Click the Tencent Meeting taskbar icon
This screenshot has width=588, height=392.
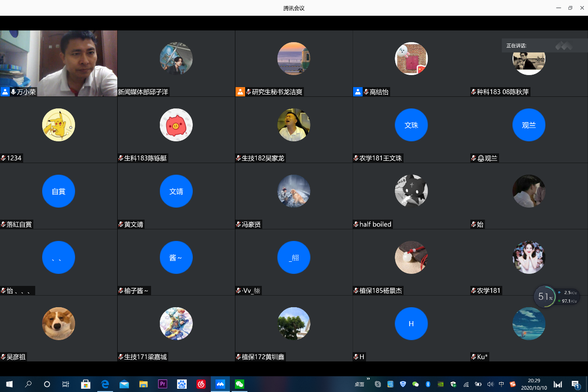pos(220,384)
